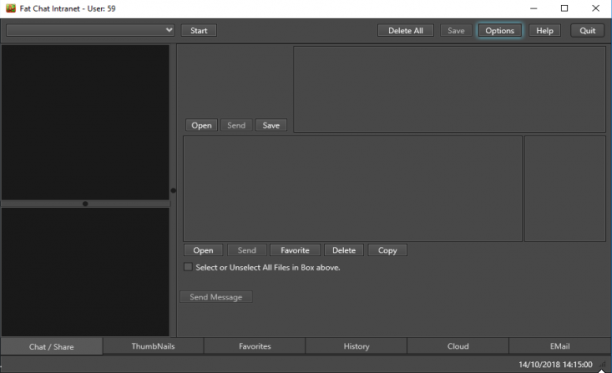Quit the application via Quit button

coord(587,30)
